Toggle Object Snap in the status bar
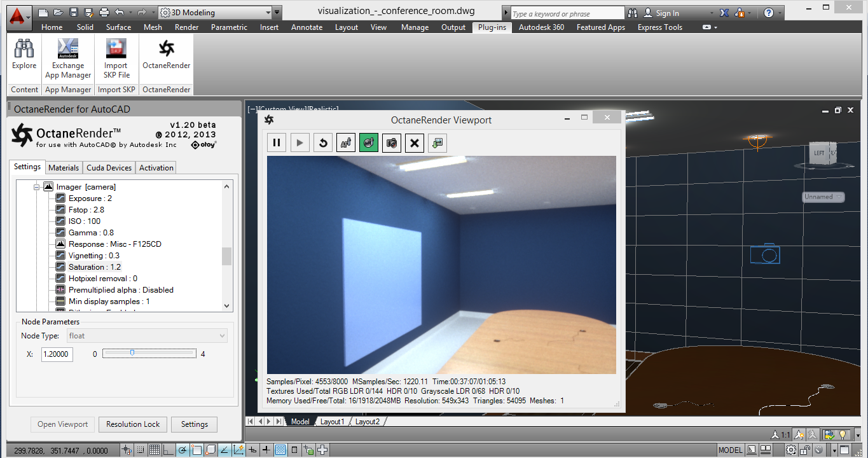The width and height of the screenshot is (868, 458). [x=196, y=450]
